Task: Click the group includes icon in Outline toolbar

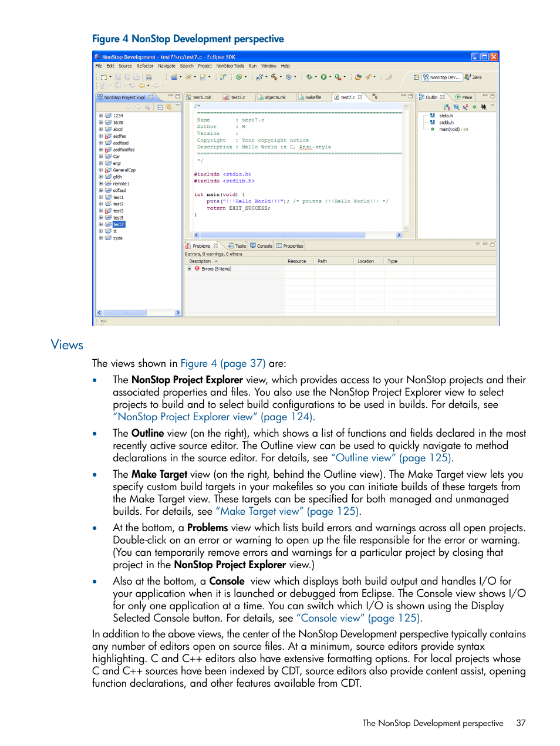Action: point(484,107)
